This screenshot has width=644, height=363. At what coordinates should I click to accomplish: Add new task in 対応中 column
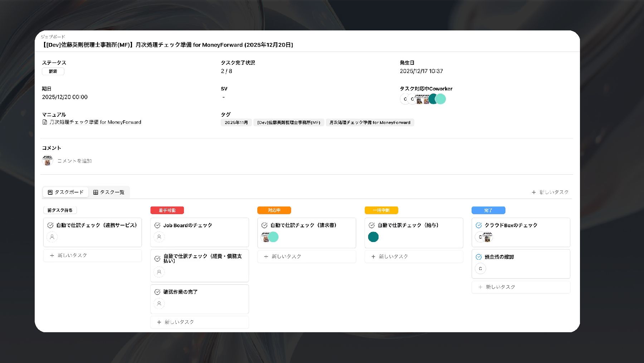(x=307, y=257)
